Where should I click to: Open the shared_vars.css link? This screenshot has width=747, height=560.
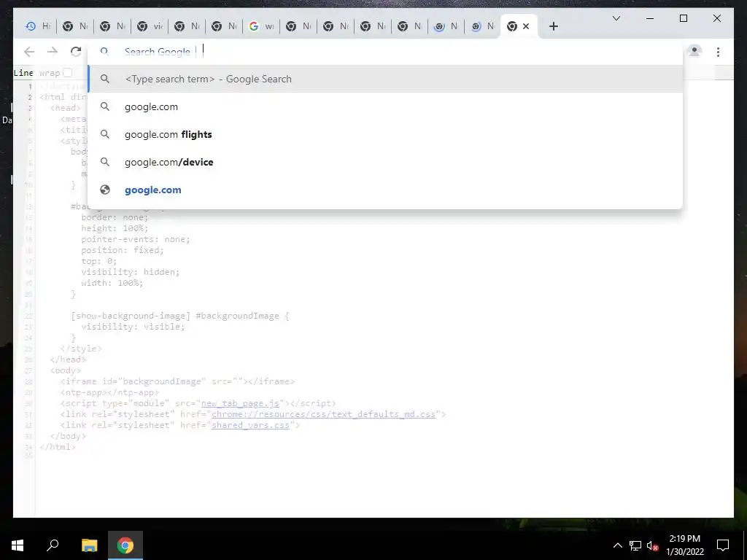point(251,425)
